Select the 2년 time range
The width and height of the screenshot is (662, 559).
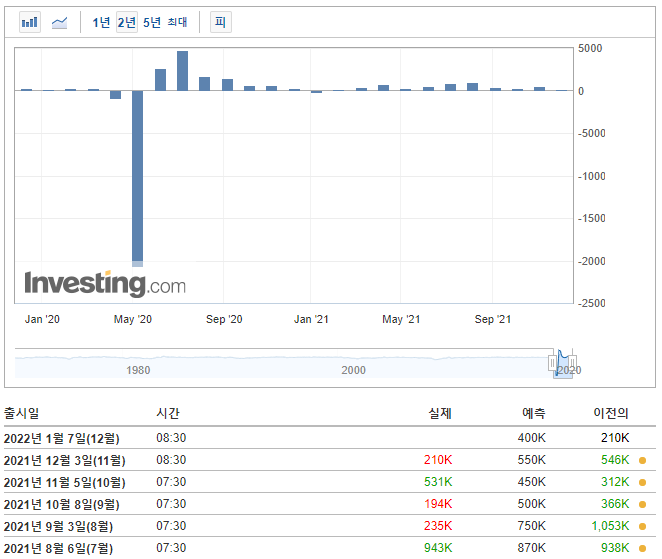(127, 22)
